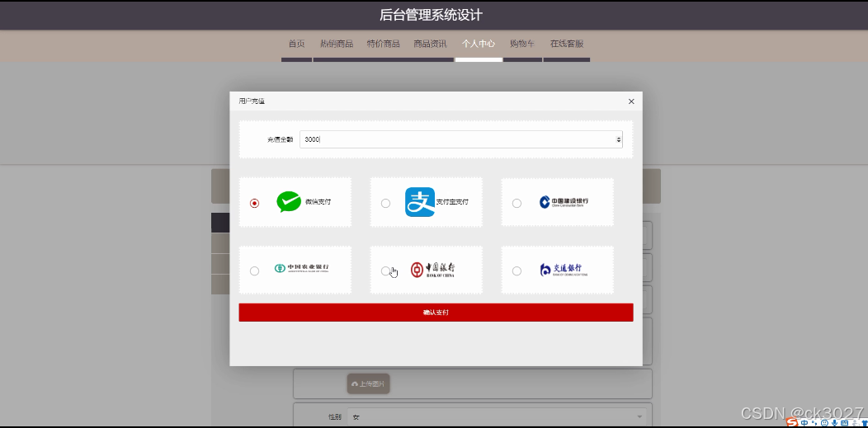
Task: Select the WeChat Pay radio button
Action: 254,203
